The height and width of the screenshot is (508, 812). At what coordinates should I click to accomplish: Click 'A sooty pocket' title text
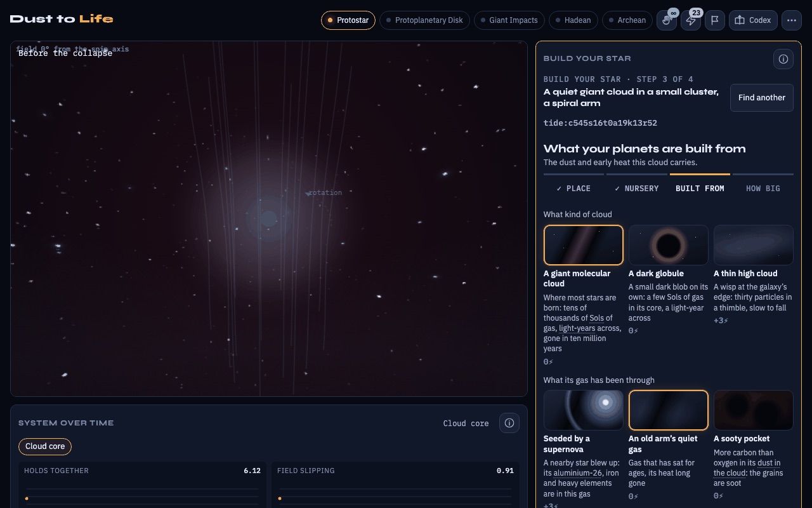742,439
